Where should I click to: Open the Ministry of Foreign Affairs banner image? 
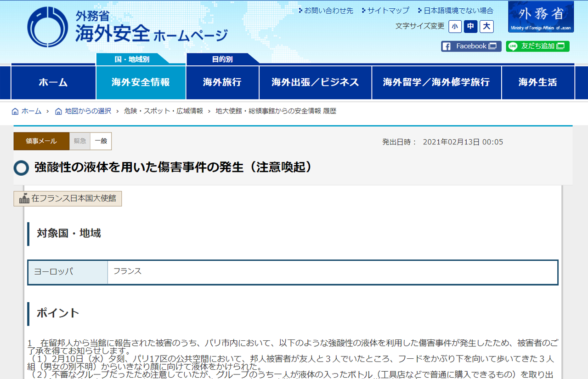[541, 17]
